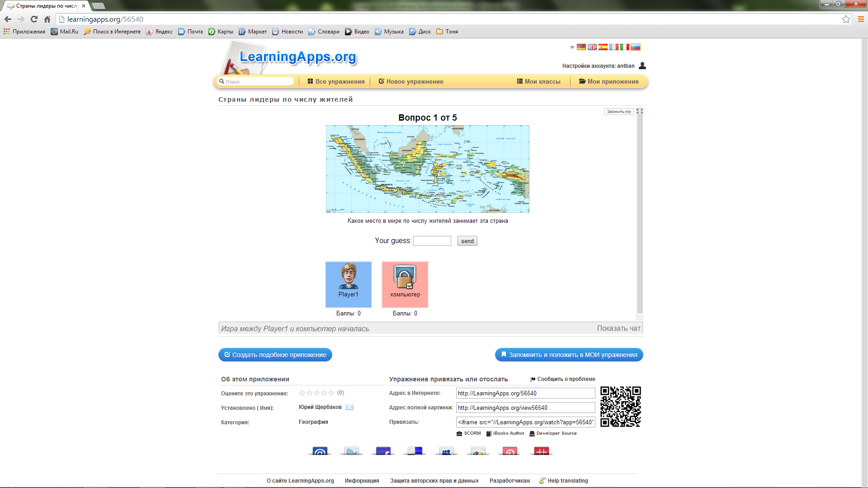Open Мои приложения menu
The width and height of the screenshot is (868, 488).
coord(609,81)
